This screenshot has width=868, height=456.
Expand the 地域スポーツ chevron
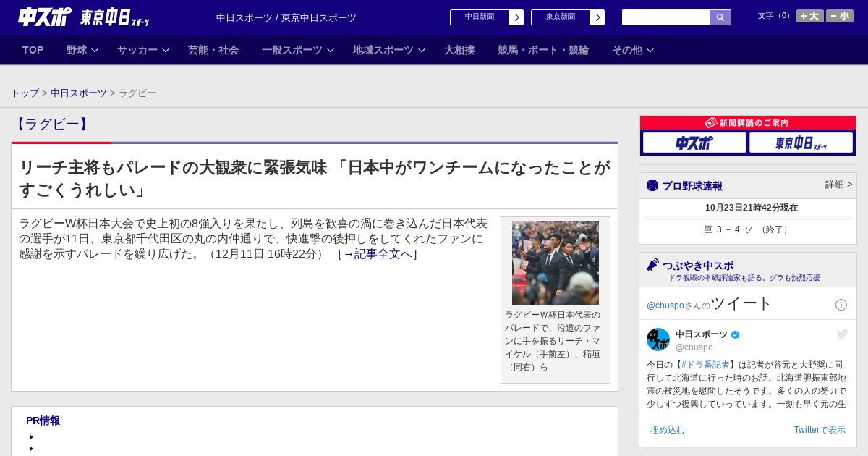[x=422, y=51]
